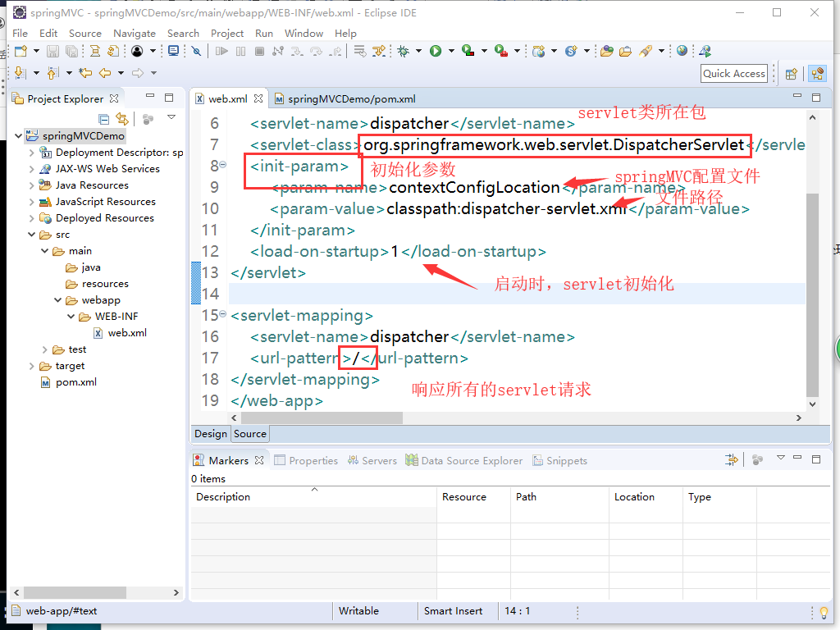Click the Open Web Browser globe icon
This screenshot has width=840, height=630.
click(682, 51)
